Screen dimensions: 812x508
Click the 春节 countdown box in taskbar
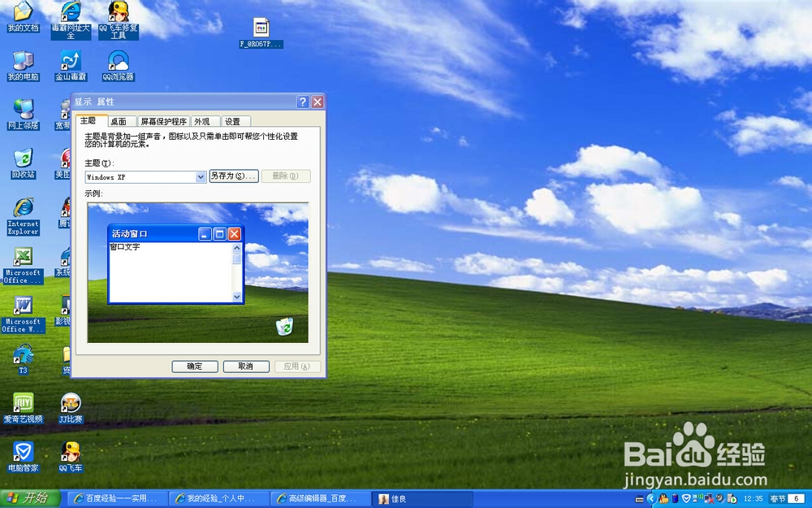point(787,499)
